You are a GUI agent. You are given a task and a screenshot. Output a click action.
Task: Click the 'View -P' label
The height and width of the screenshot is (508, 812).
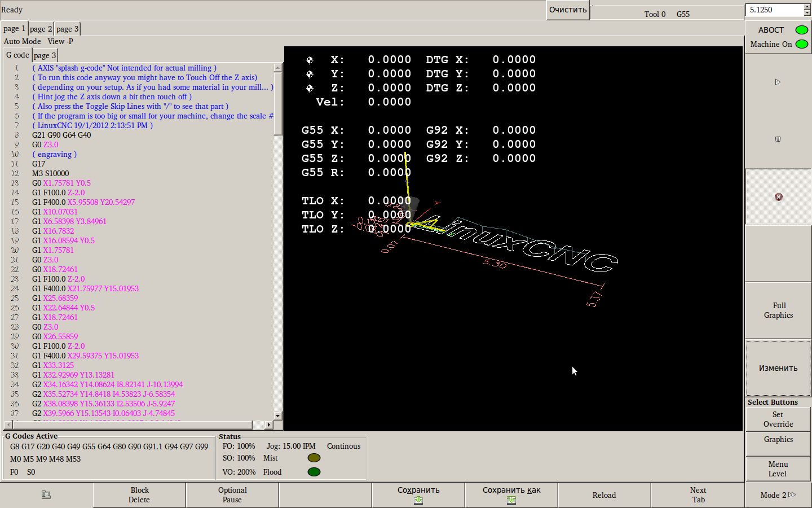60,41
